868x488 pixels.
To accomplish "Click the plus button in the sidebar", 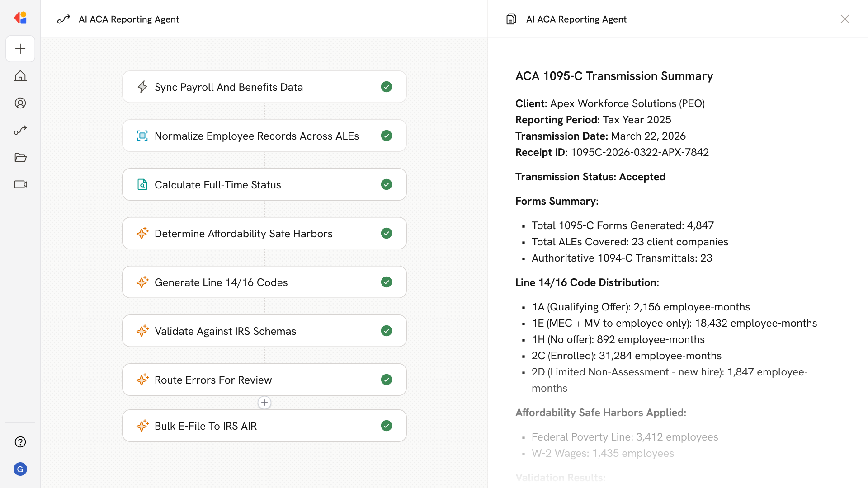I will (20, 49).
